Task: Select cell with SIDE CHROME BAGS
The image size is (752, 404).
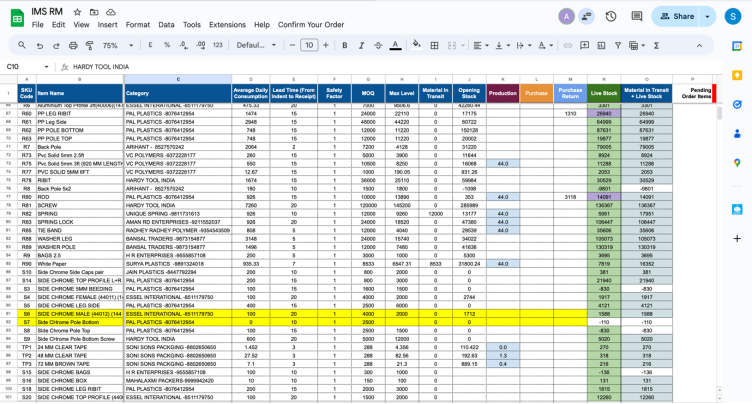Action: click(x=80, y=372)
